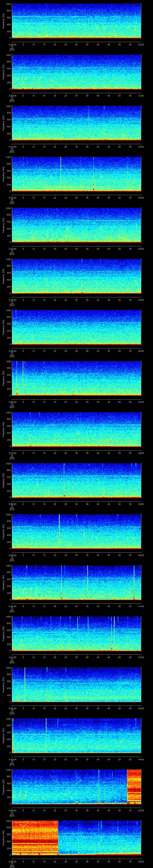This screenshot has height=868, width=153.
Task: Select the 3:30:00 start time label
Action: (x=12, y=96)
